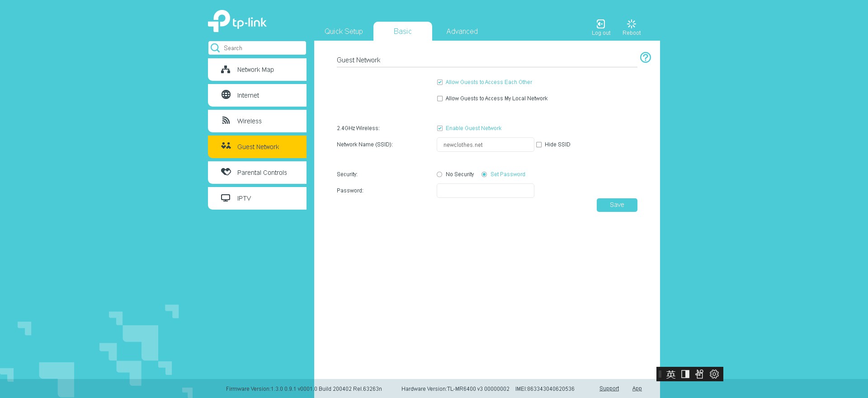The width and height of the screenshot is (868, 398).
Task: Open the Parental Controls menu item
Action: (x=257, y=173)
